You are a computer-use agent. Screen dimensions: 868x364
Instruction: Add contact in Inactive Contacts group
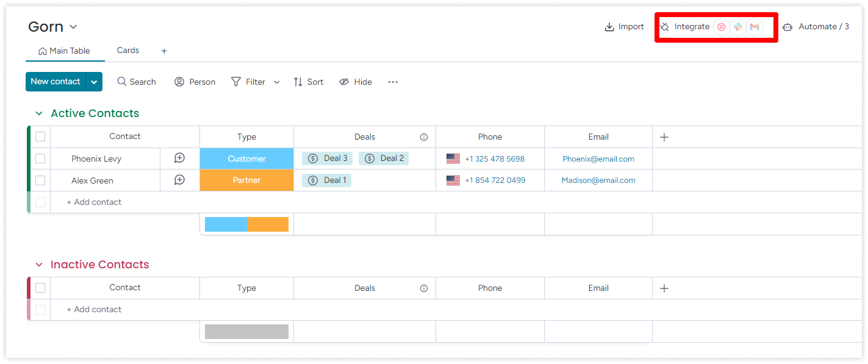tap(94, 309)
